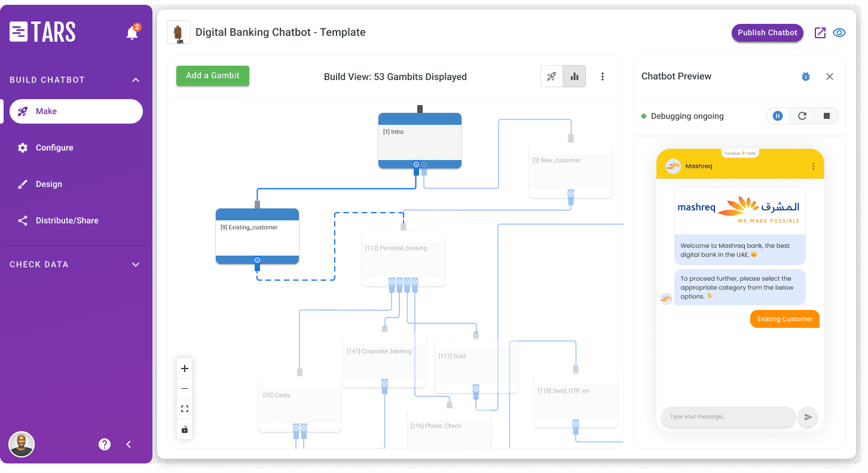The width and height of the screenshot is (868, 473).
Task: Restart the debugging session
Action: [802, 116]
